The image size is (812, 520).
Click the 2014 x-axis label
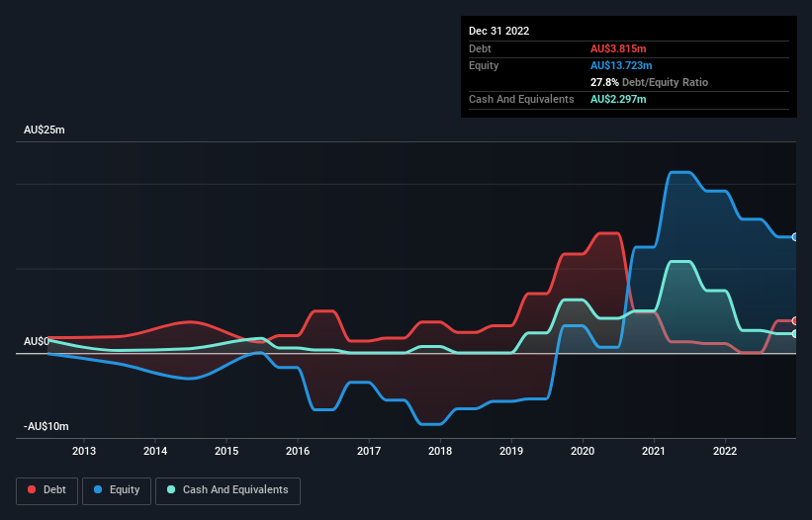[155, 451]
